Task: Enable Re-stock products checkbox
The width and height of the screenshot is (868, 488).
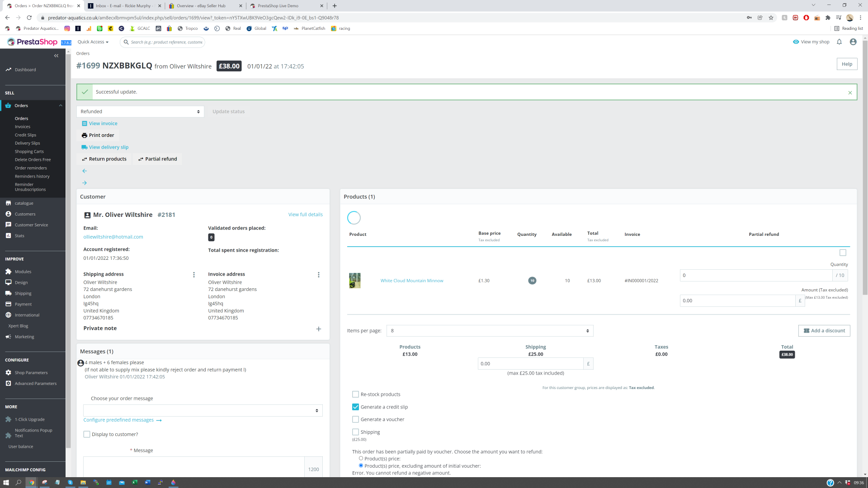Action: coord(355,394)
